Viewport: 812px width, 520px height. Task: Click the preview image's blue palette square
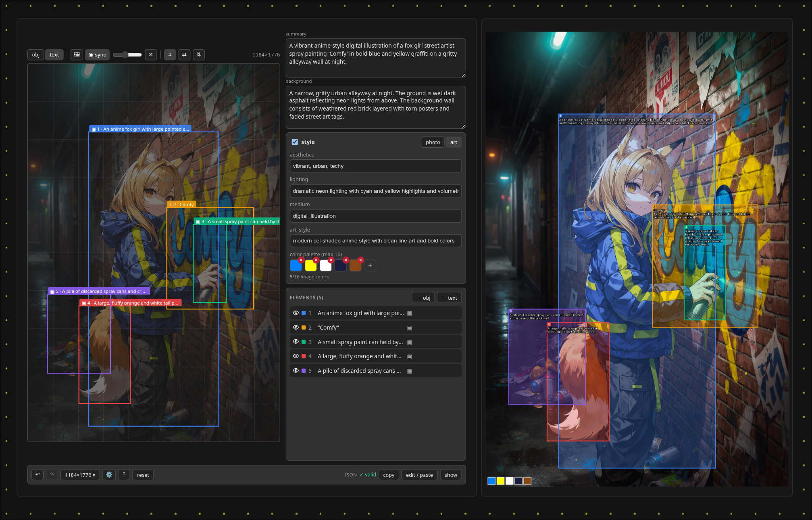tap(491, 481)
